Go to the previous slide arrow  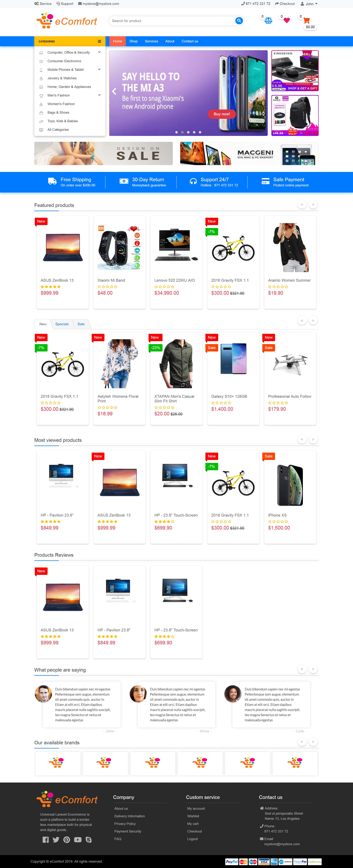click(114, 91)
